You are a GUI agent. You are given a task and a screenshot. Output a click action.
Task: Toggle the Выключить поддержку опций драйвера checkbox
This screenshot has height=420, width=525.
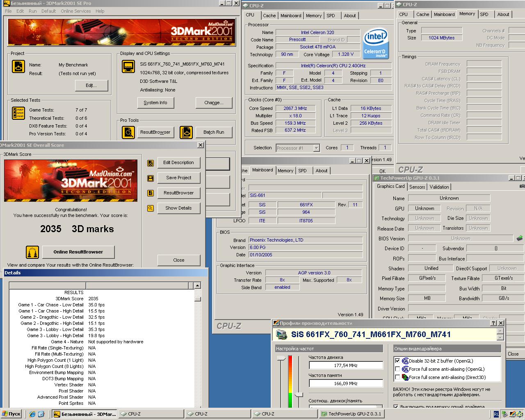pyautogui.click(x=396, y=406)
